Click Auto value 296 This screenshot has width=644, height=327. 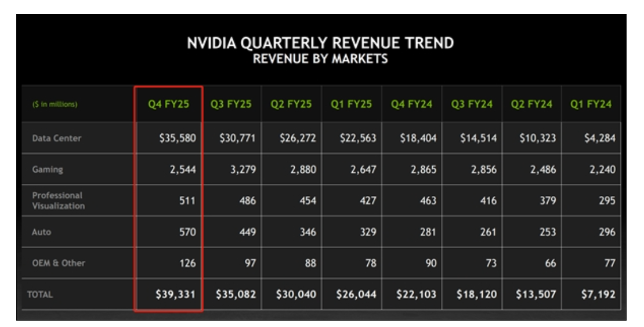point(607,232)
